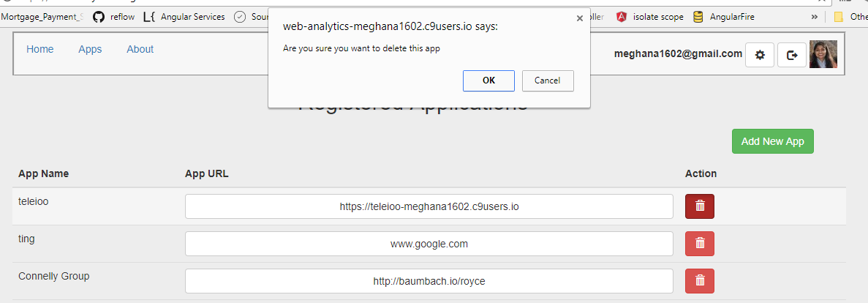Delete the ting app via trash icon
The width and height of the screenshot is (868, 303).
pos(700,244)
